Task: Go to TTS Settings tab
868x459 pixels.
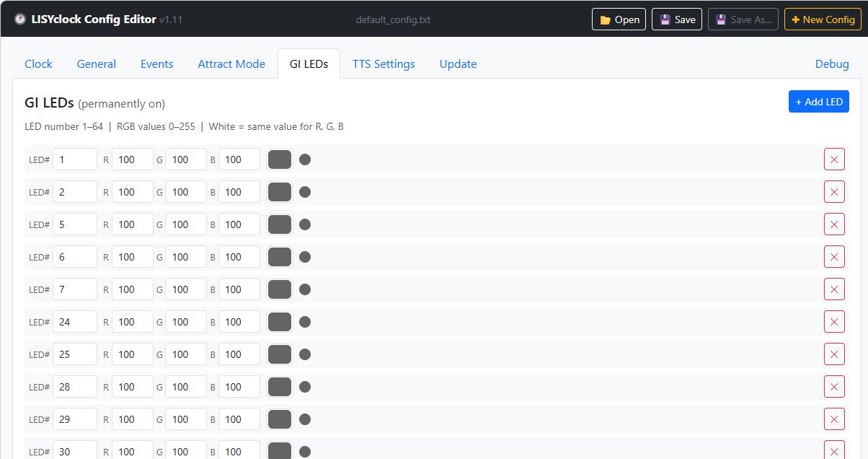Action: pyautogui.click(x=384, y=64)
